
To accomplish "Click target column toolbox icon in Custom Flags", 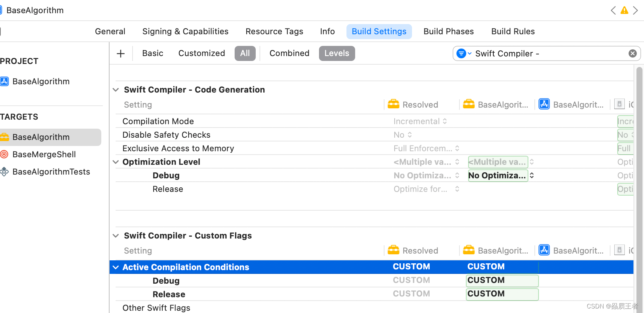I will tap(469, 250).
